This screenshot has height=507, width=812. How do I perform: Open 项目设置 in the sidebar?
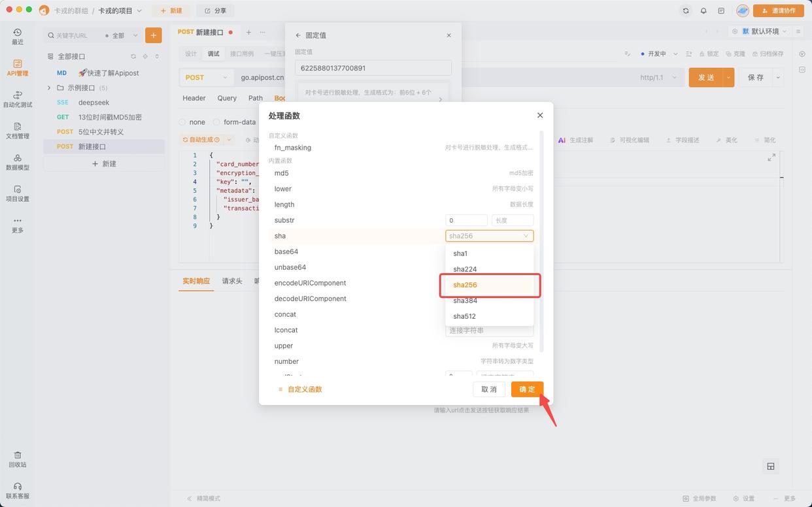[18, 193]
